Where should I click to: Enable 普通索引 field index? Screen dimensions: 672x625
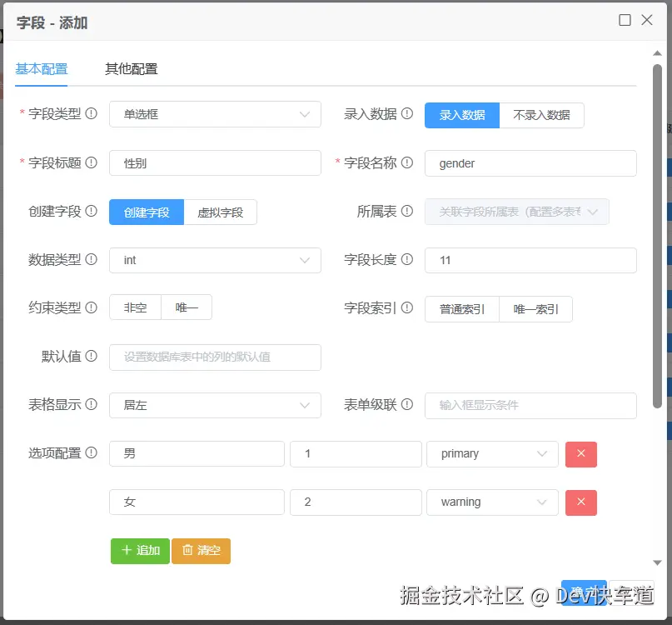click(x=462, y=309)
